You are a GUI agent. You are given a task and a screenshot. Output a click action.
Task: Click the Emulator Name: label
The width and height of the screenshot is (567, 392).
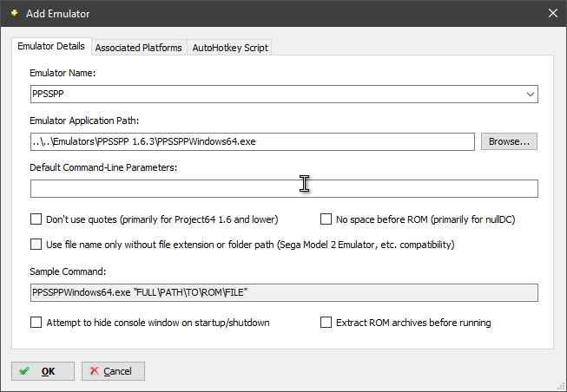[63, 73]
